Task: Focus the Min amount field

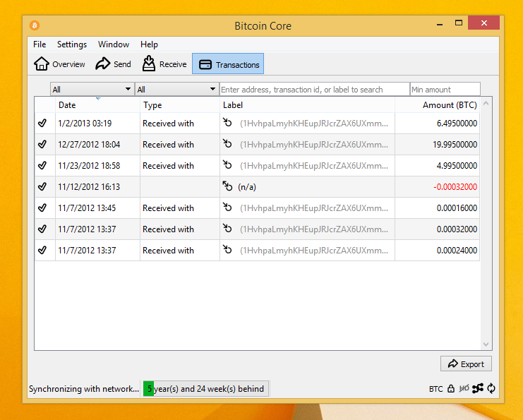Action: (x=445, y=90)
